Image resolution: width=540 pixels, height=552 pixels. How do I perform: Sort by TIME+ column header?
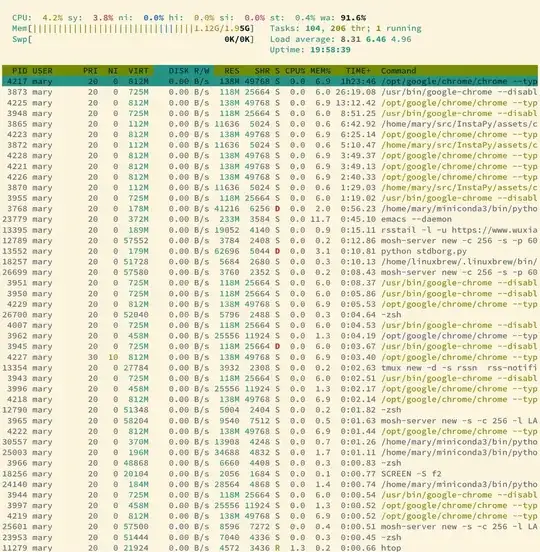coord(358,71)
